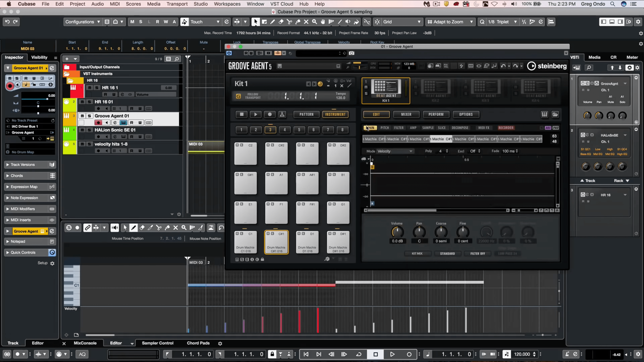Image resolution: width=644 pixels, height=362 pixels.
Task: Select the Draw pencil tool
Action: (273, 22)
